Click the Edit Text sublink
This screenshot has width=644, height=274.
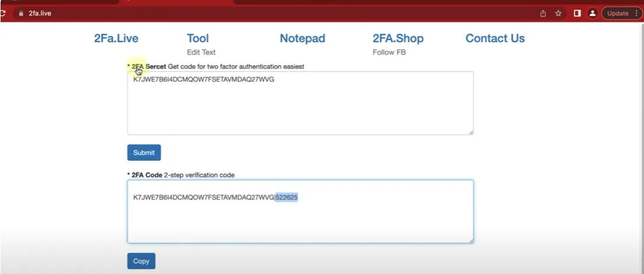[201, 52]
